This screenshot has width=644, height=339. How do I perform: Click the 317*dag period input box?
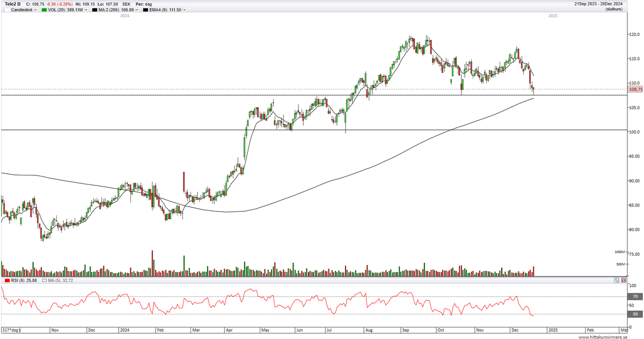(10, 331)
